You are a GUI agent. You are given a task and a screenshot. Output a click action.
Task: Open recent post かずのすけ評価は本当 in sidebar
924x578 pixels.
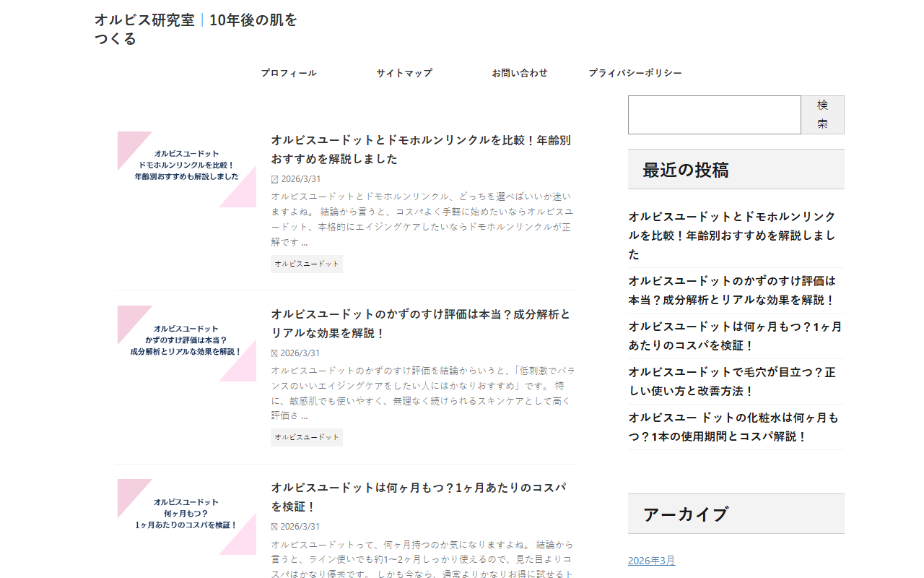732,290
